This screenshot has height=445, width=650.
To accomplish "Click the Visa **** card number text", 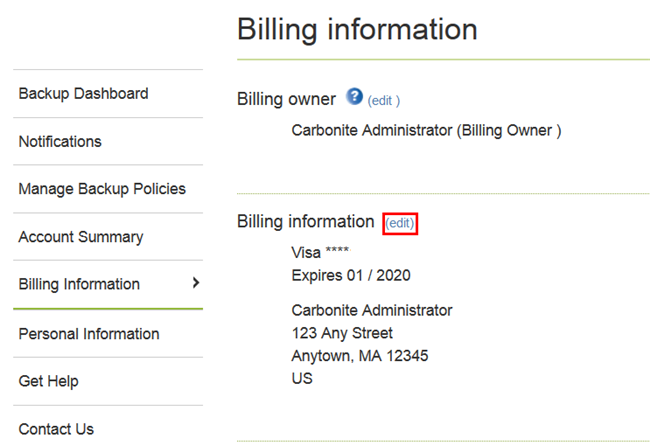I will tap(320, 253).
